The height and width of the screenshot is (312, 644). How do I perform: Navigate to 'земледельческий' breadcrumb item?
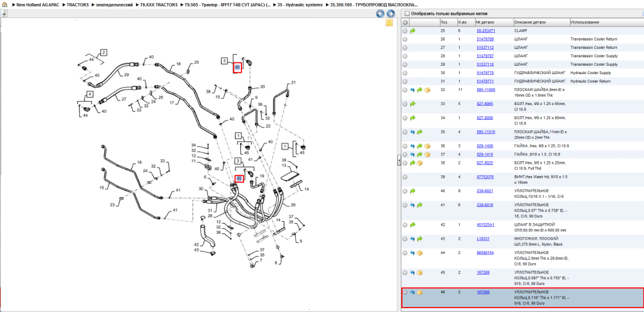(x=115, y=5)
